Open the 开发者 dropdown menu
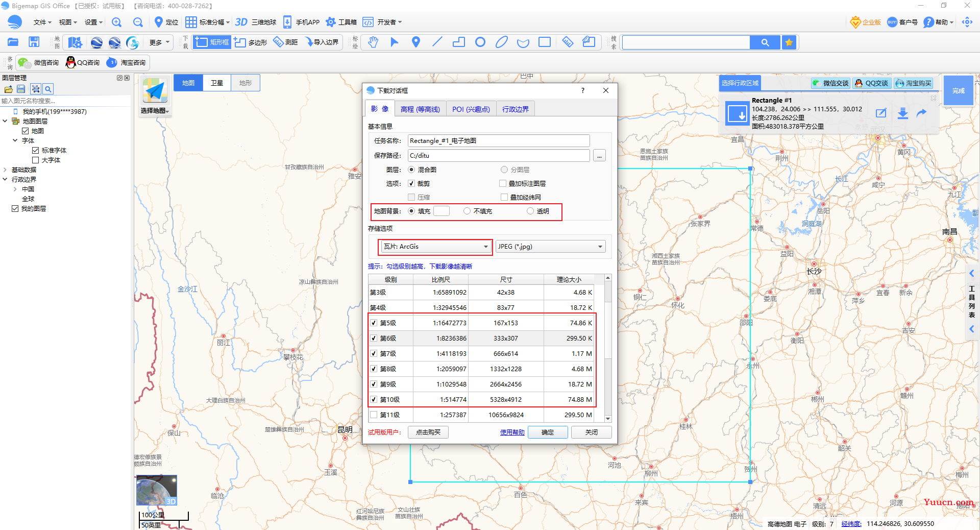Screen dimensions: 980x530 click(x=382, y=22)
